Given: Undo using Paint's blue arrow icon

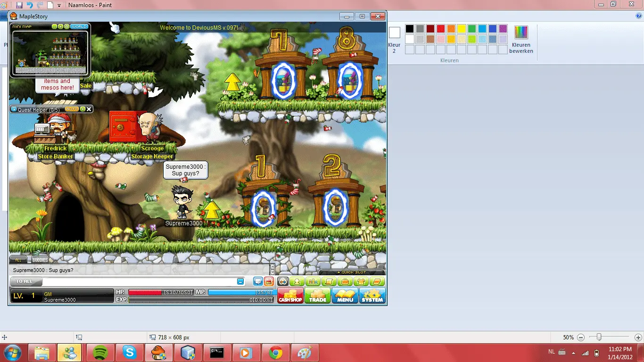Looking at the screenshot, I should click(30, 5).
